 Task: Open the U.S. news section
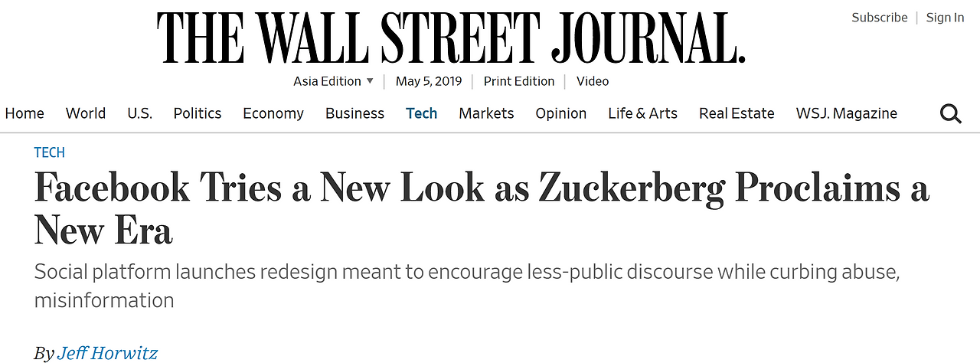(139, 113)
